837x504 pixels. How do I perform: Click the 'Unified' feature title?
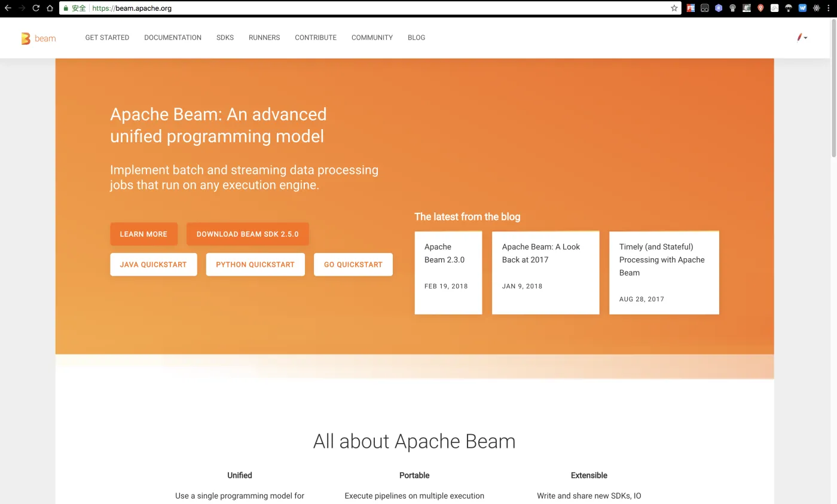tap(240, 475)
